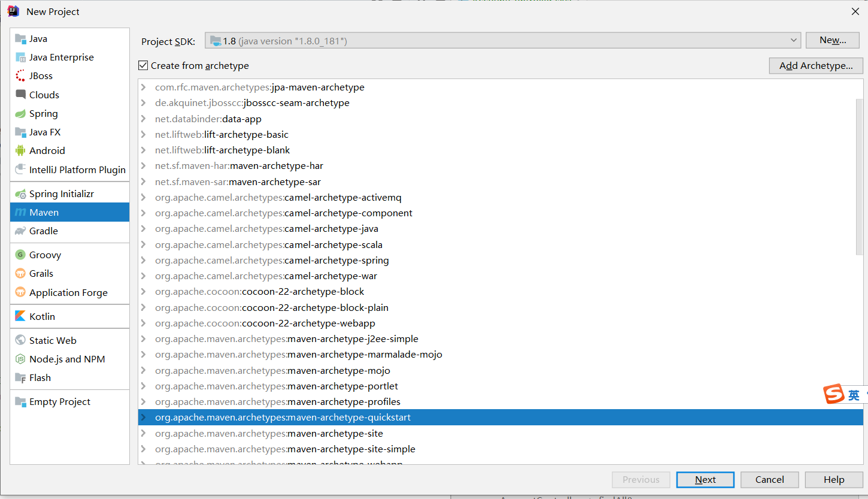Click the Empty Project folder icon
Viewport: 868px width, 499px height.
click(x=20, y=402)
